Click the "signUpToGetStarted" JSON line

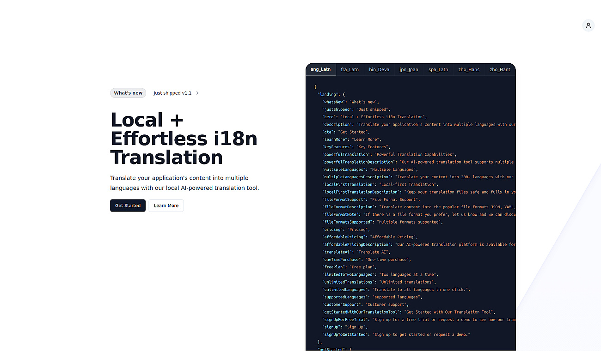coord(397,334)
